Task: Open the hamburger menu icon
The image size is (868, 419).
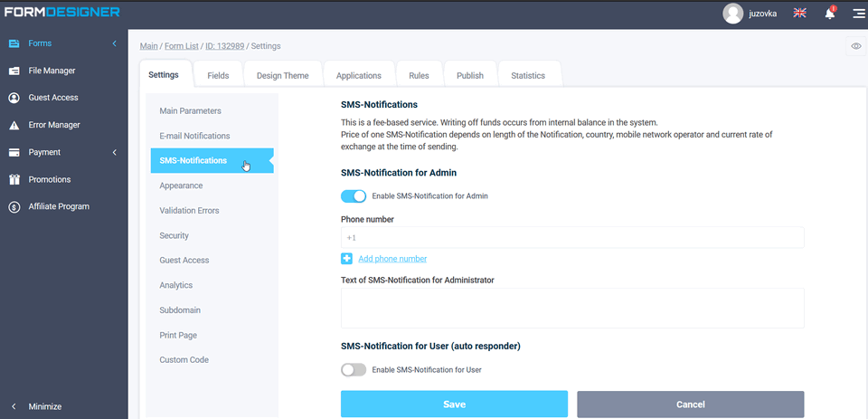Action: point(859,14)
